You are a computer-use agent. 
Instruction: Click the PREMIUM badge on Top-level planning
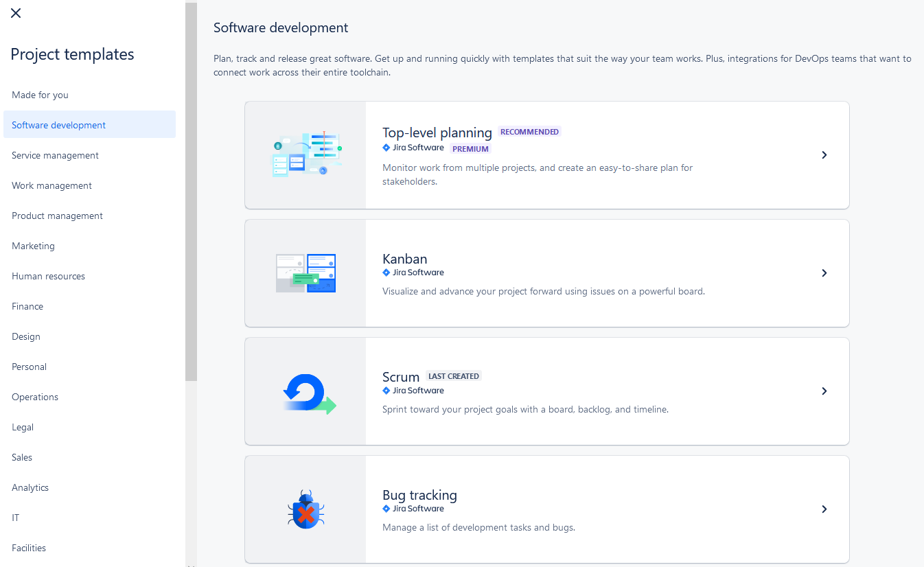(470, 148)
